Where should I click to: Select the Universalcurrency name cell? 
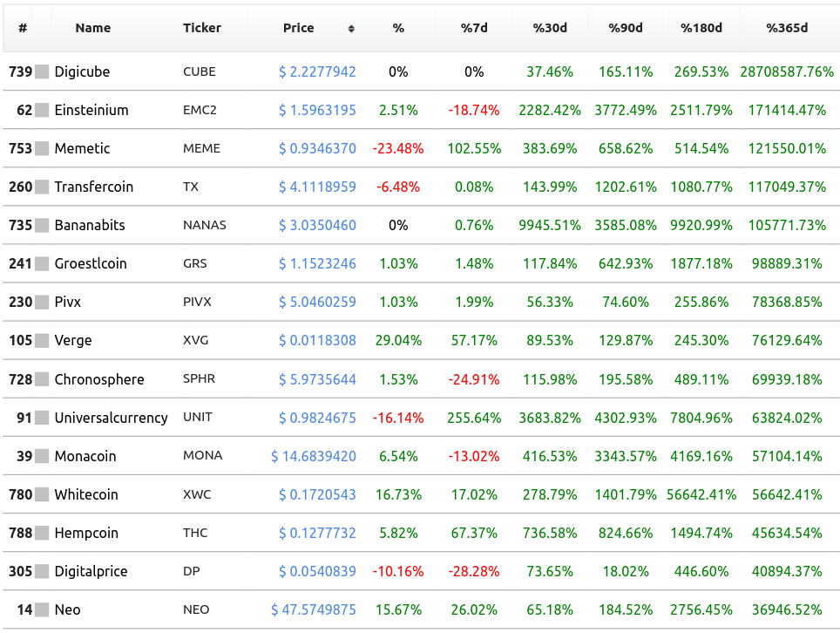112,418
